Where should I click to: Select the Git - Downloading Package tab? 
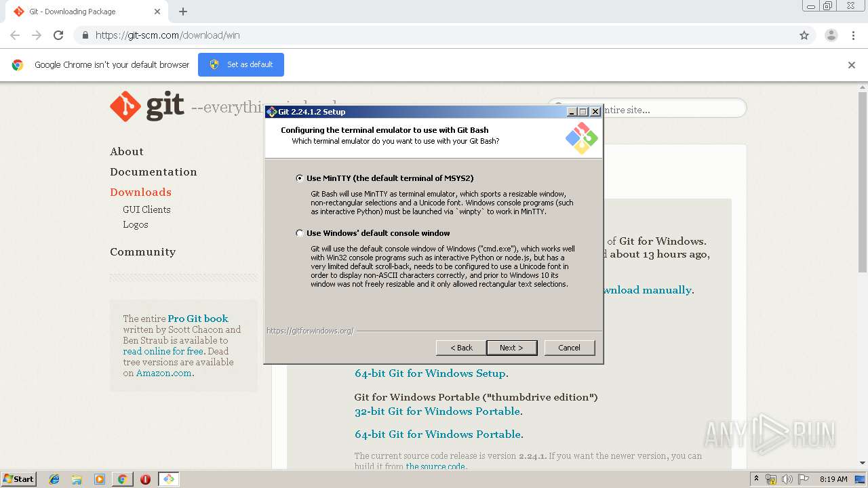(x=87, y=12)
